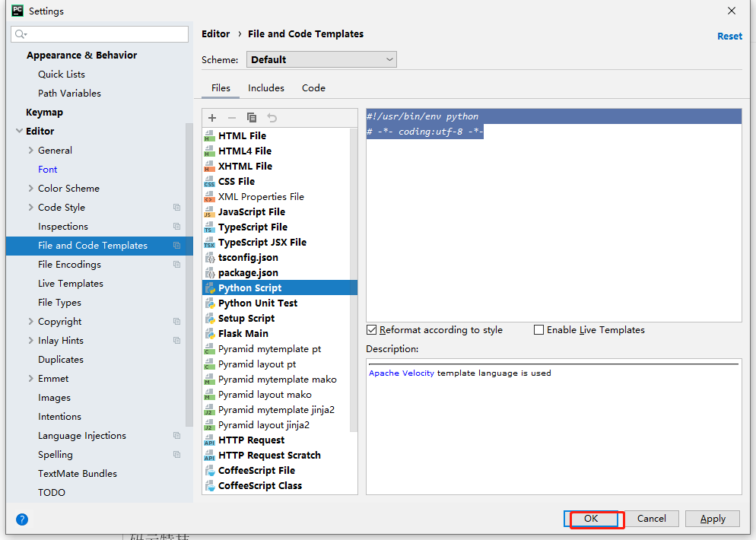Click the reset to default arrow icon
This screenshot has width=756, height=540.
tap(272, 118)
